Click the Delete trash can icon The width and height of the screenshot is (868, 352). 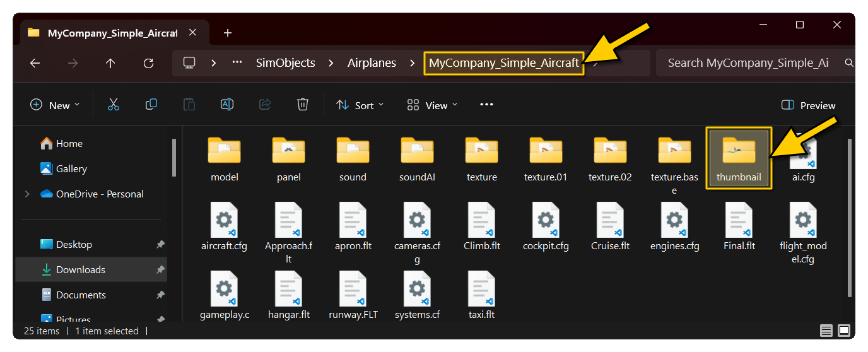pyautogui.click(x=303, y=105)
